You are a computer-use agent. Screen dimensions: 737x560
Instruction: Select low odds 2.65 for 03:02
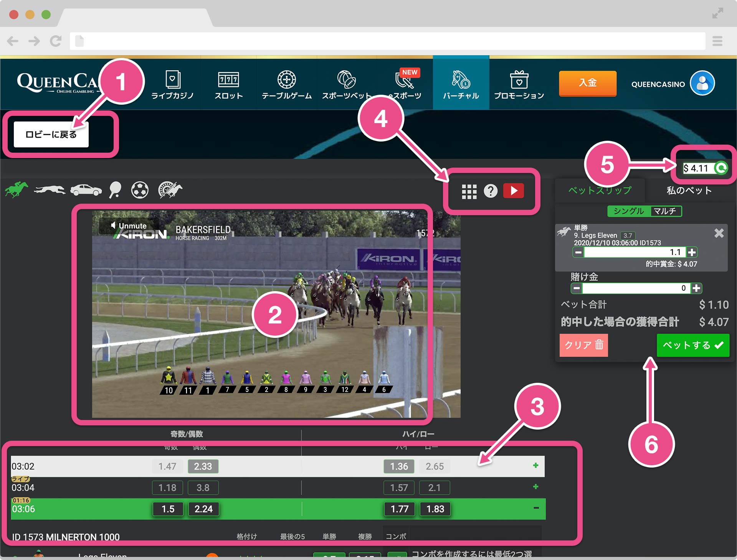435,466
